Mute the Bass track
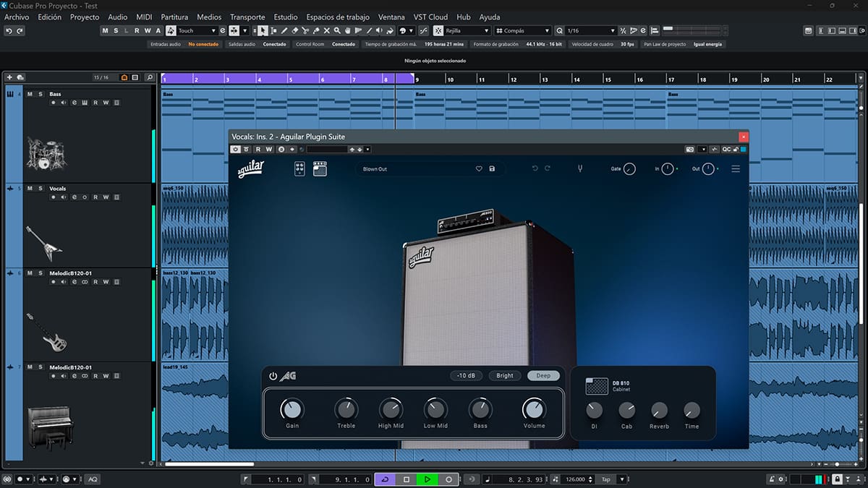 (30, 94)
